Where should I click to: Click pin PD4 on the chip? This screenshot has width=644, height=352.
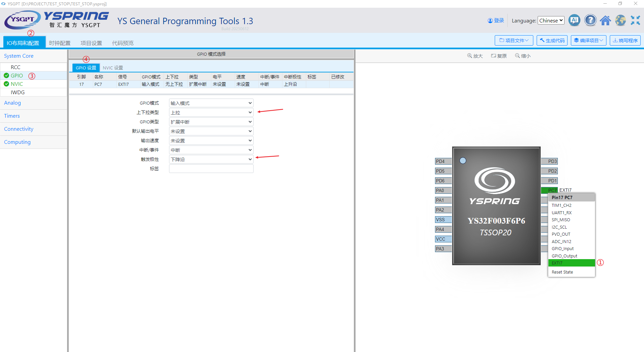click(443, 161)
